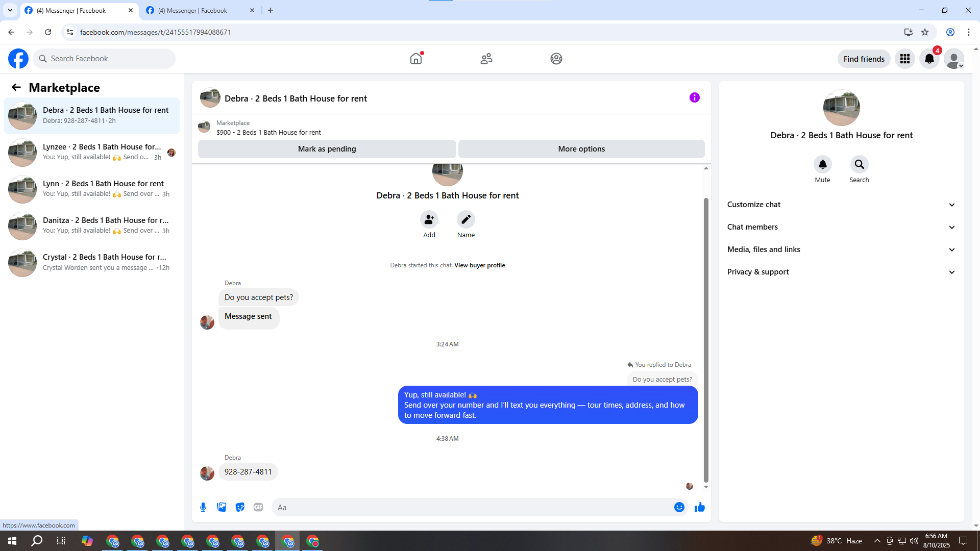Open the View buyer profile link

(x=479, y=265)
